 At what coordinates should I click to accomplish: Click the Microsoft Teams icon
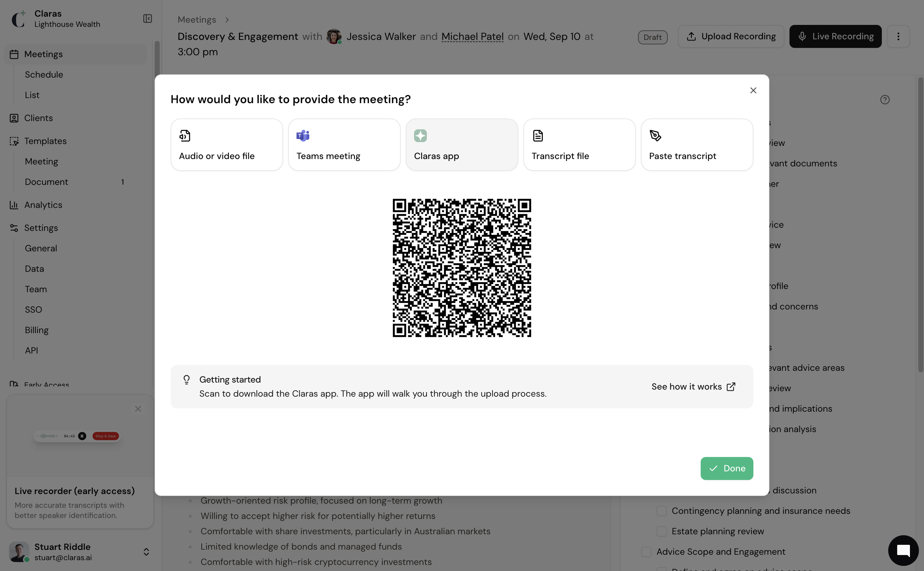pyautogui.click(x=303, y=136)
